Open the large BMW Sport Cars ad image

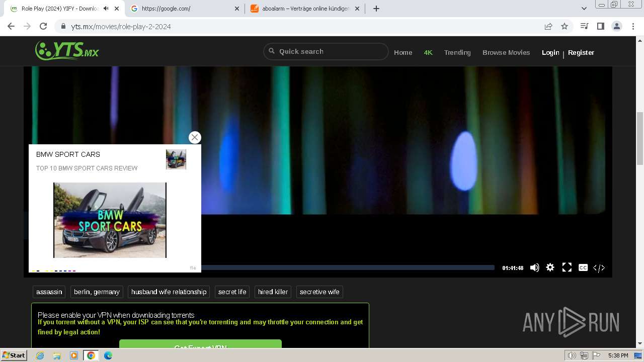click(110, 220)
